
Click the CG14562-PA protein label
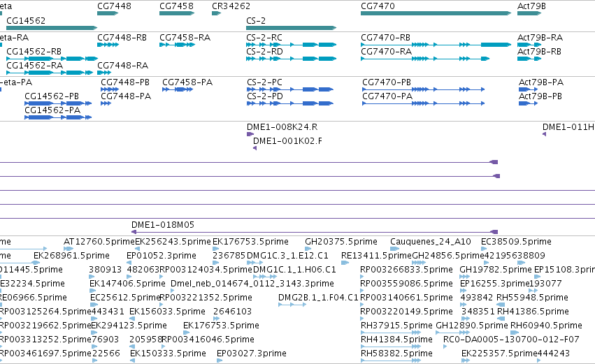click(52, 110)
